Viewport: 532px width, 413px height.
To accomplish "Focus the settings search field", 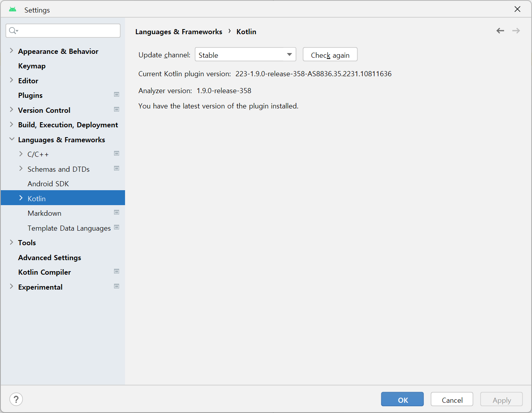I will click(63, 31).
